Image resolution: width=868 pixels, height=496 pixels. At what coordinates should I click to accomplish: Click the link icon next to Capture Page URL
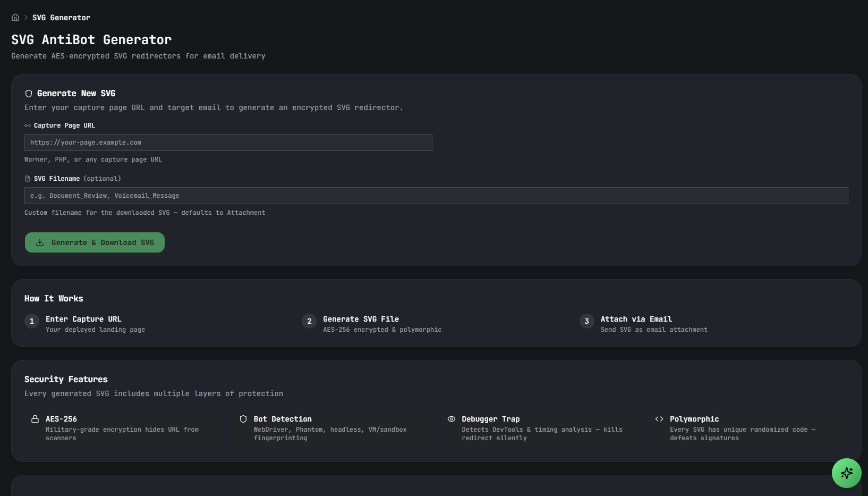[x=28, y=125]
